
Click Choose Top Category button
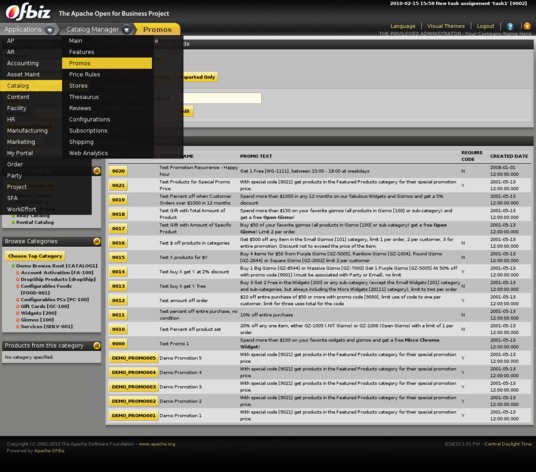pos(35,256)
